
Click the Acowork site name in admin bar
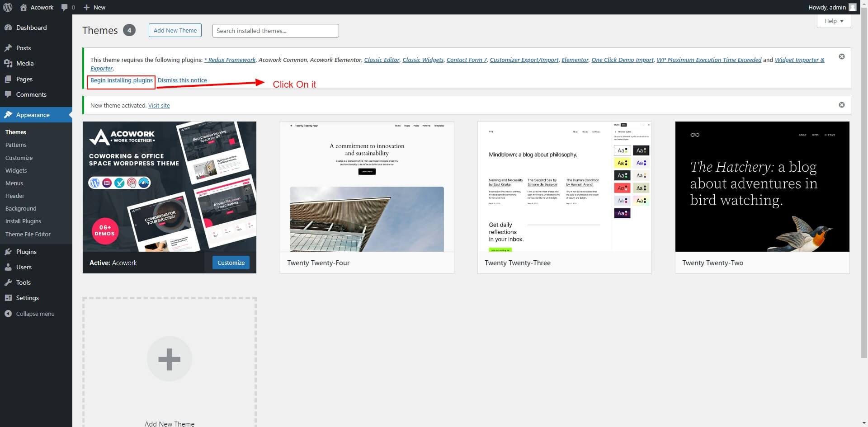[x=42, y=7]
